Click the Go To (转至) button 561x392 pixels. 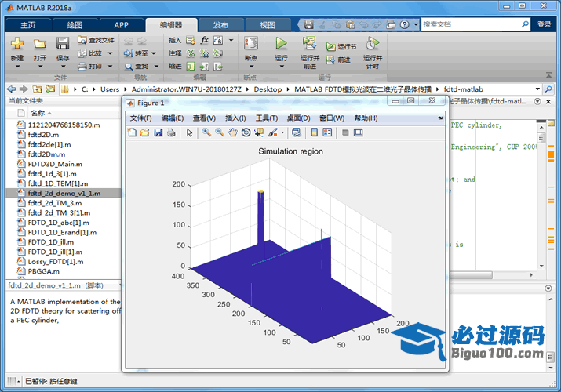click(137, 53)
